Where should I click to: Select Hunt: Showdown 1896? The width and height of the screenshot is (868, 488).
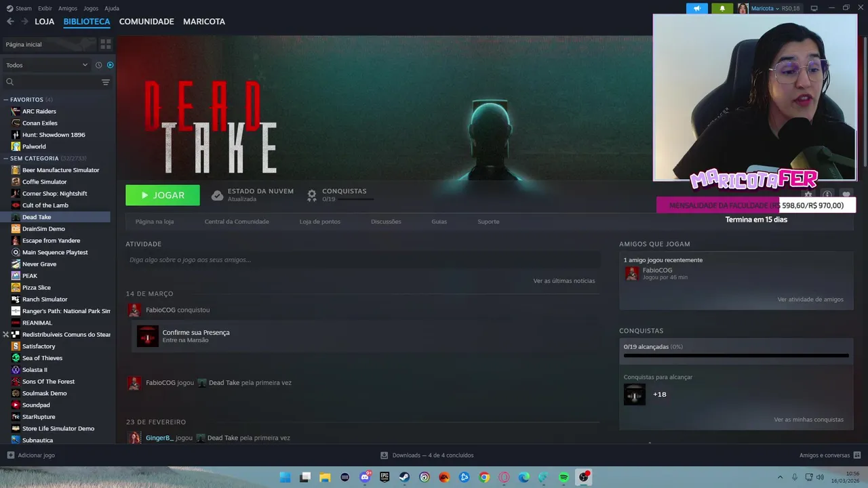pos(54,135)
